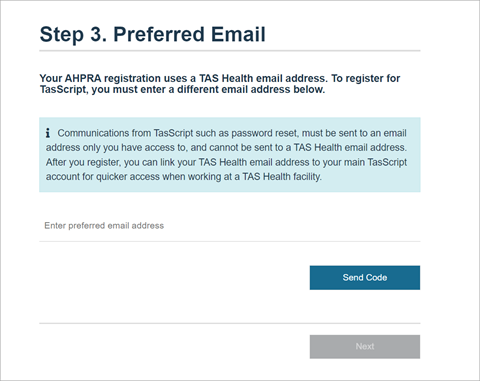Click 'Step 3.' at the heading start
The image size is (480, 381).
click(73, 34)
